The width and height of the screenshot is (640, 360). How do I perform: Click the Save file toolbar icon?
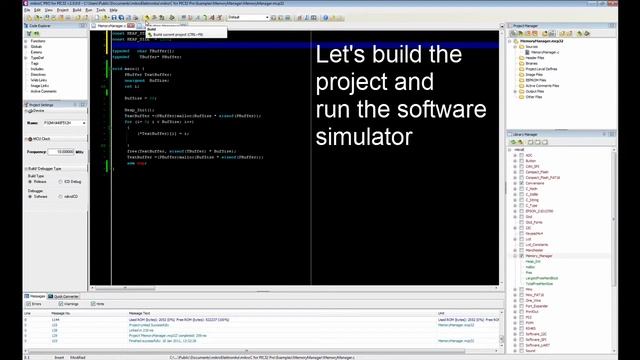tap(114, 18)
